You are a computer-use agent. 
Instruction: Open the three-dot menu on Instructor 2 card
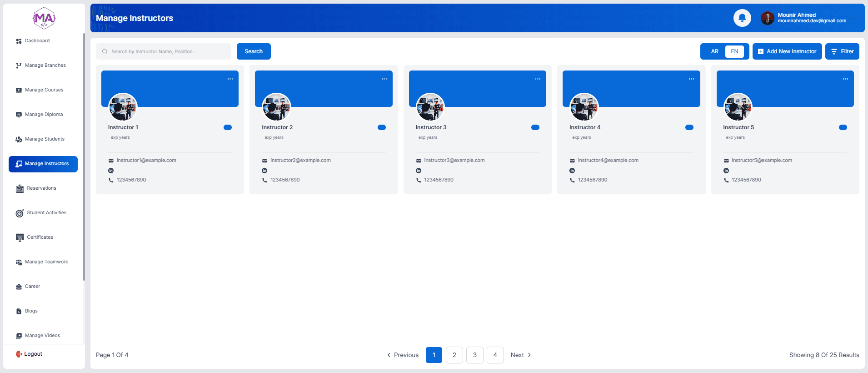click(384, 79)
